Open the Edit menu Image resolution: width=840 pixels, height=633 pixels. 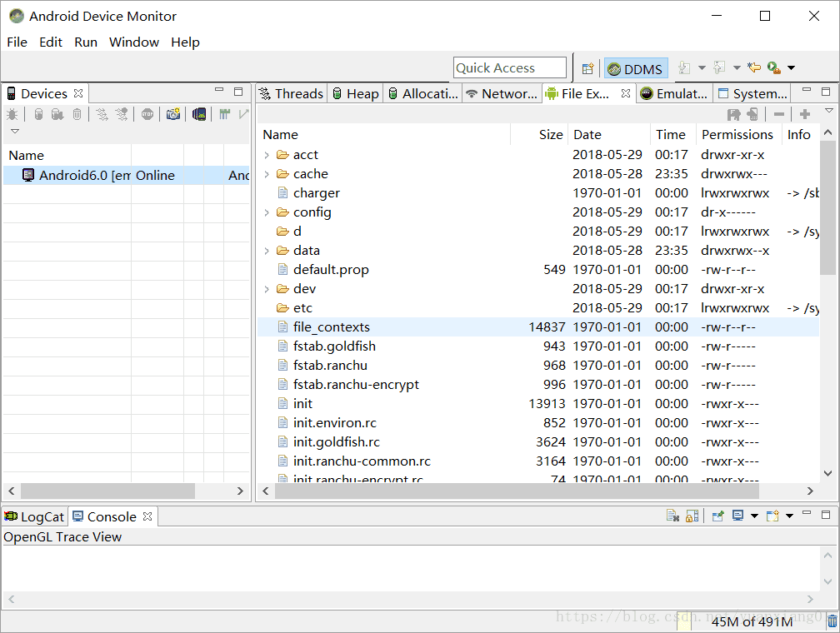[x=51, y=42]
